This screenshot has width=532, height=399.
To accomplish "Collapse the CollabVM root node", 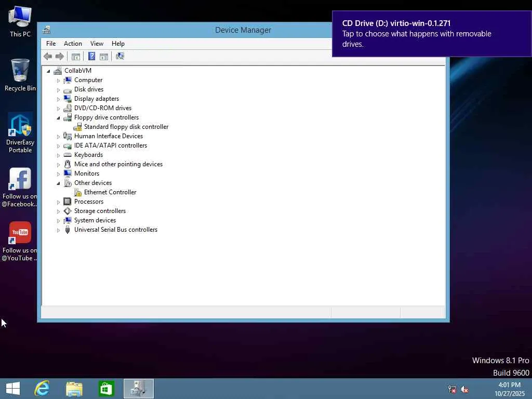I will (x=48, y=71).
